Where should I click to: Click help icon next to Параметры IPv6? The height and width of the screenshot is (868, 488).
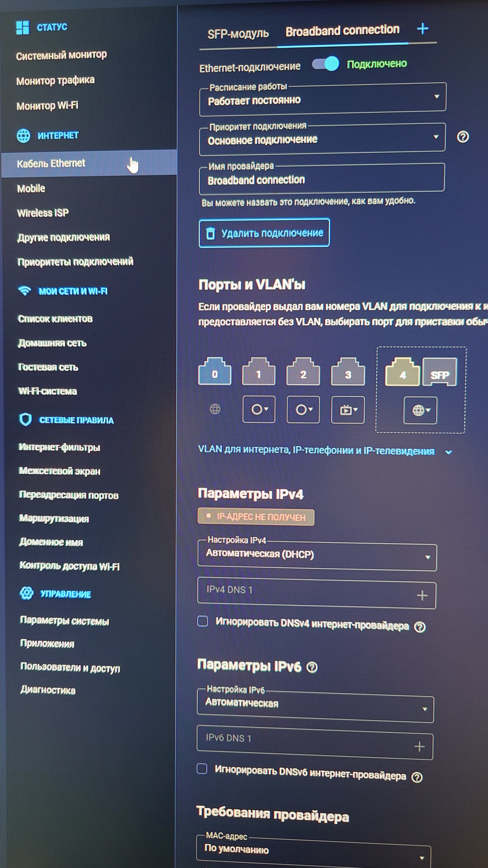click(312, 667)
